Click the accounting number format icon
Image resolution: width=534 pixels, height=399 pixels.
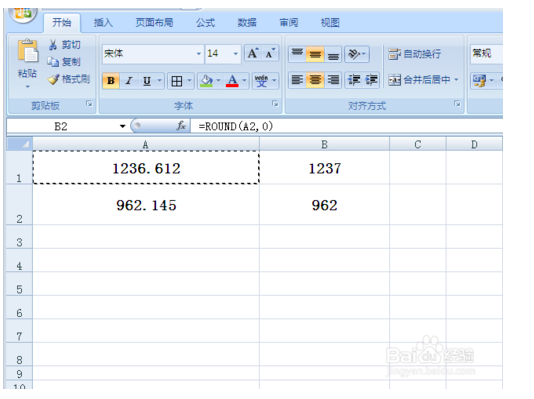pos(479,80)
